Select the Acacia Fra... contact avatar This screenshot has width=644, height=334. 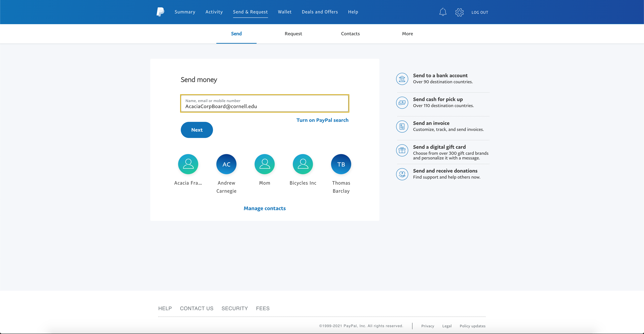pos(188,164)
